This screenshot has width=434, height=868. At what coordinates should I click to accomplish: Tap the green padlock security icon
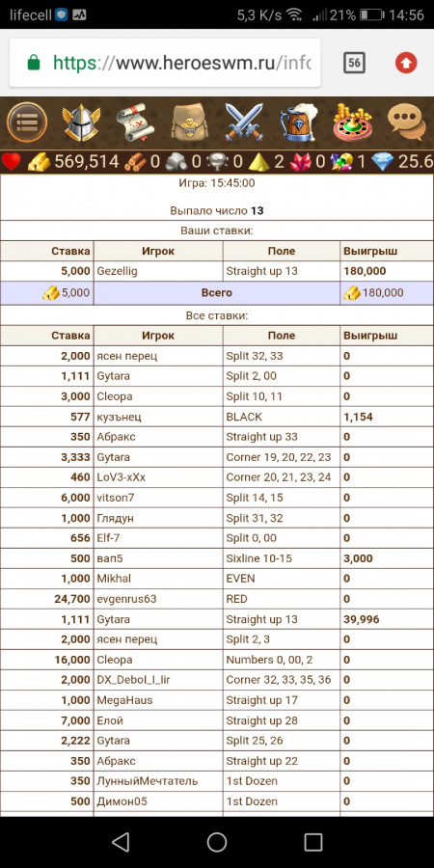(x=34, y=62)
